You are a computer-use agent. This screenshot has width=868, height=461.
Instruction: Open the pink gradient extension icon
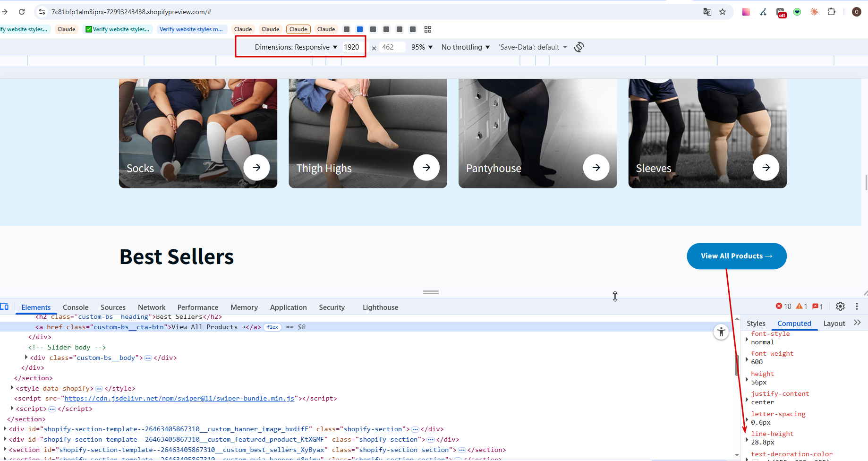click(746, 12)
